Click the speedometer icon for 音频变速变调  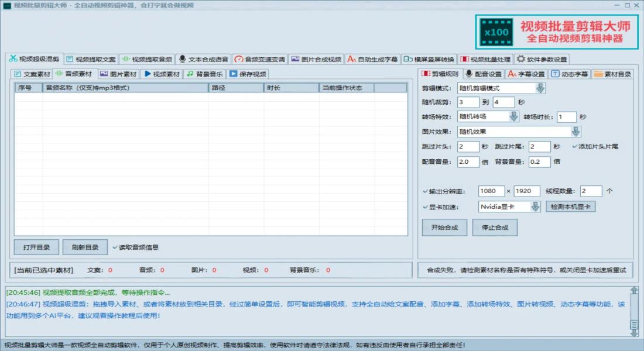point(238,59)
